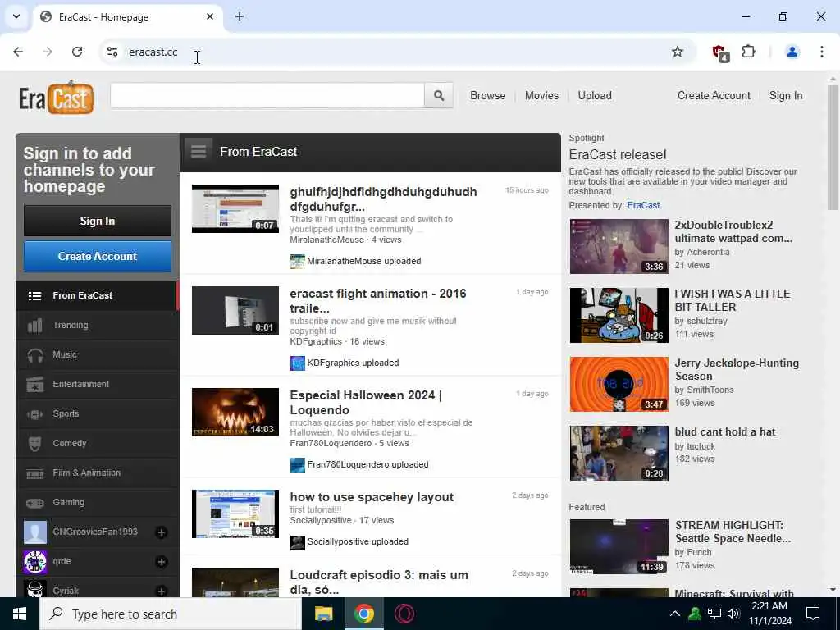
Task: Select the Comedy mask icon
Action: [34, 444]
